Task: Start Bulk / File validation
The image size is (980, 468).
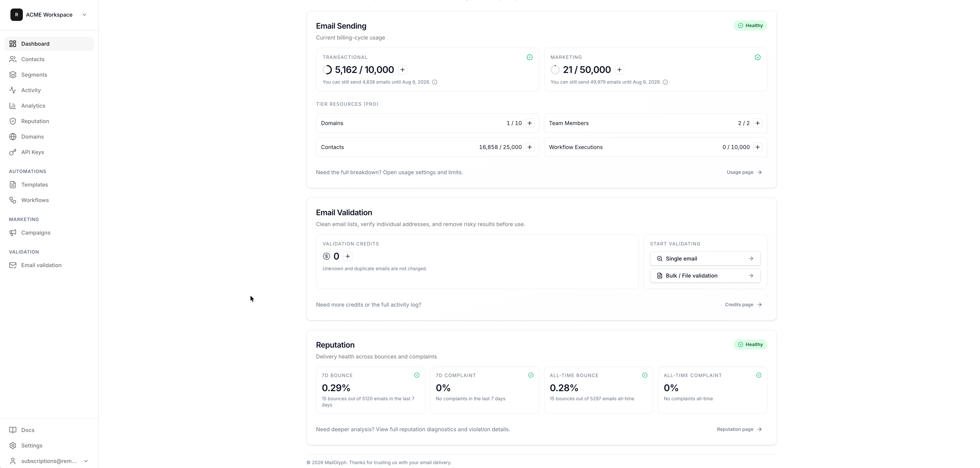Action: 705,276
